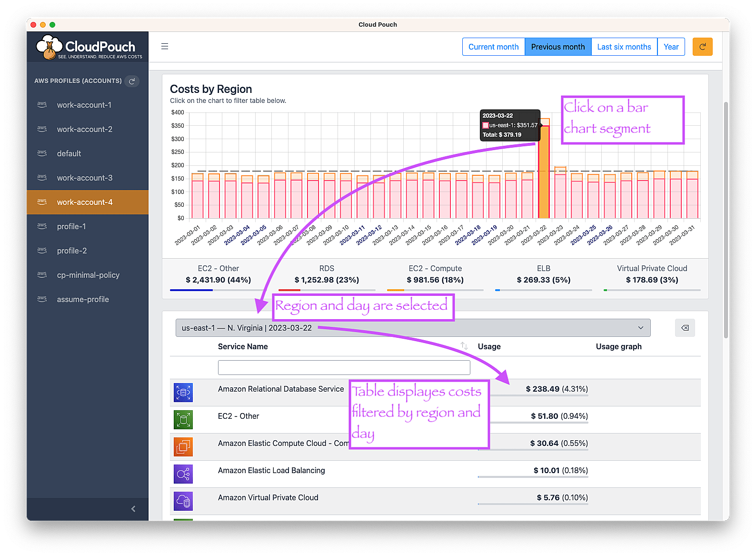Click the orange refresh data button
Screen dimensions: 756x556
[x=702, y=47]
